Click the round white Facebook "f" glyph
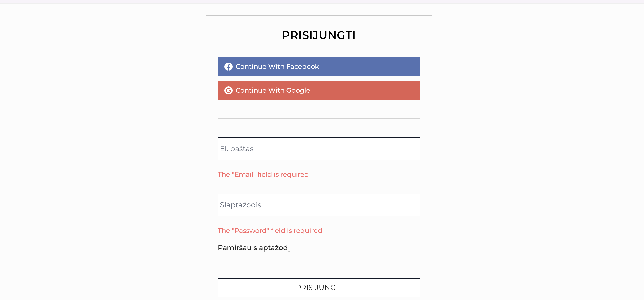 tap(228, 67)
